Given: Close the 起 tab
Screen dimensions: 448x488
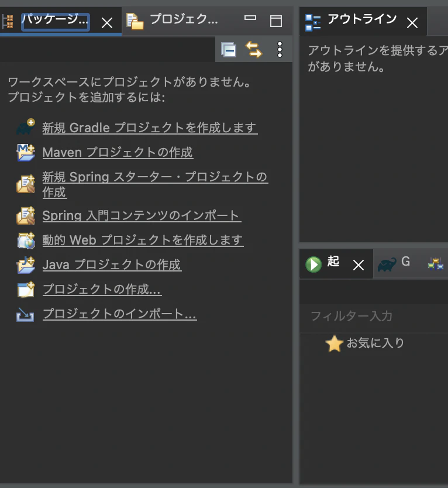Looking at the screenshot, I should tap(359, 265).
